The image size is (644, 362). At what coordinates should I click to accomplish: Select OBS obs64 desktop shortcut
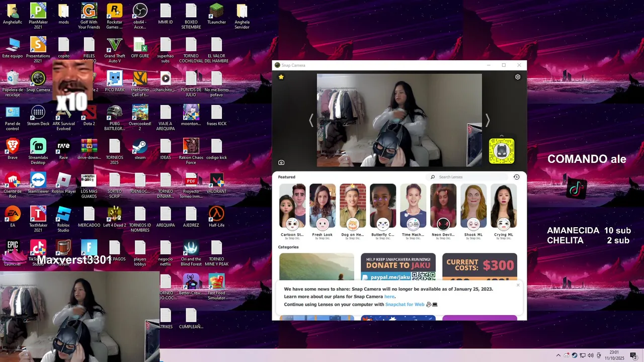click(x=140, y=16)
